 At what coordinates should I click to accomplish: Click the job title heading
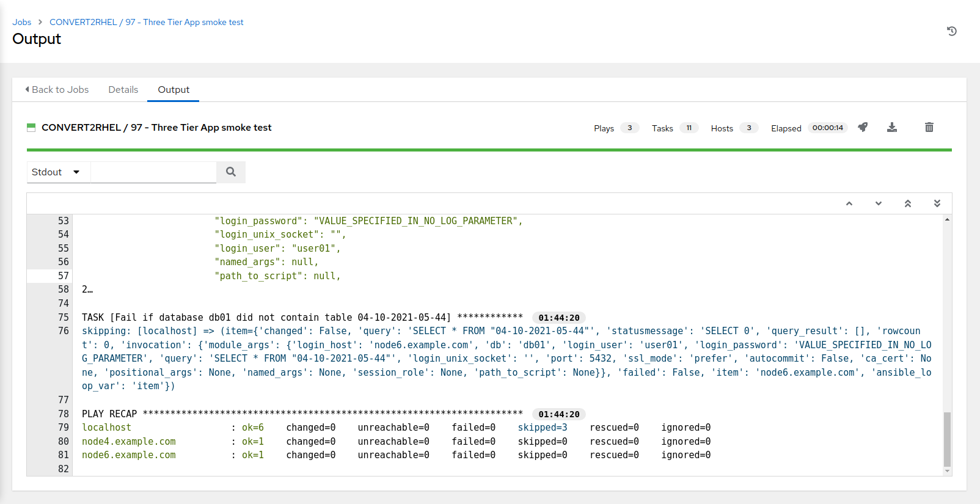tap(156, 127)
